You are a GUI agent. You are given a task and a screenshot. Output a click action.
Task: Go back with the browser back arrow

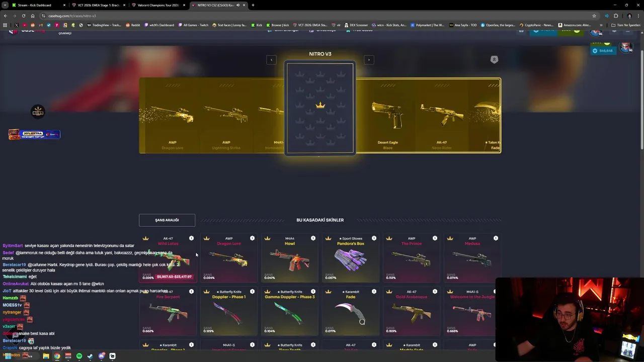pyautogui.click(x=5, y=16)
